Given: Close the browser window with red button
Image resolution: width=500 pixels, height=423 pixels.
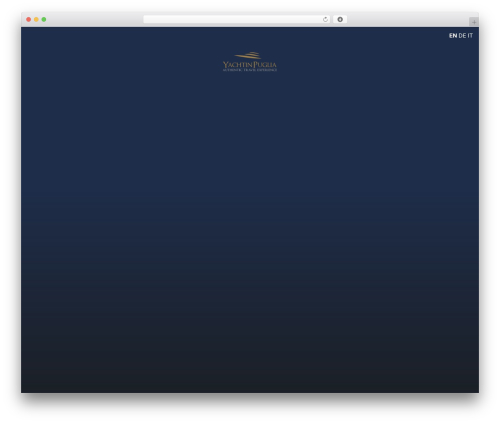Looking at the screenshot, I should coord(29,19).
